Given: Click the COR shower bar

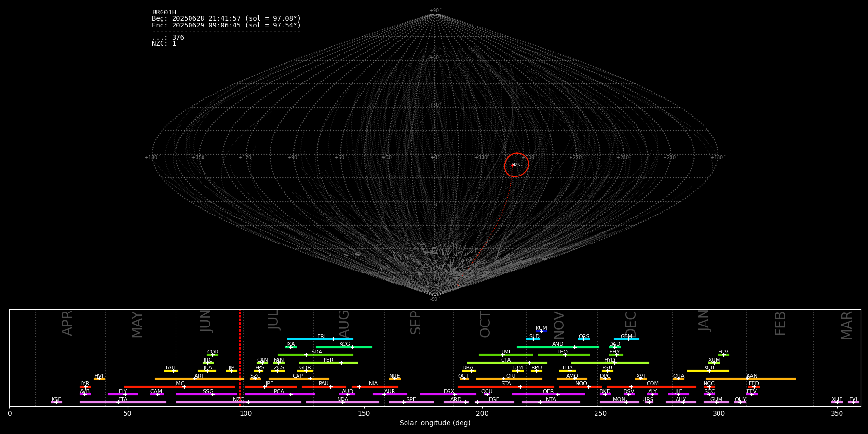Looking at the screenshot, I should click(213, 355).
